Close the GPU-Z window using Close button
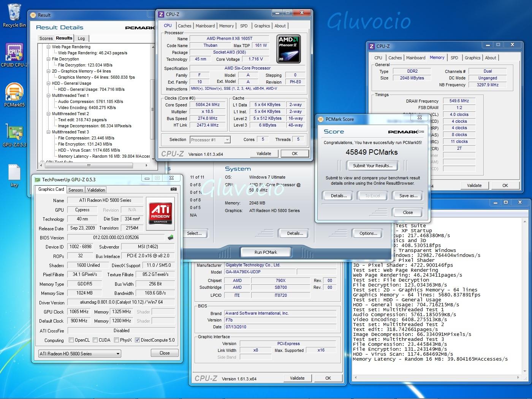The image size is (532, 399). pos(165,353)
